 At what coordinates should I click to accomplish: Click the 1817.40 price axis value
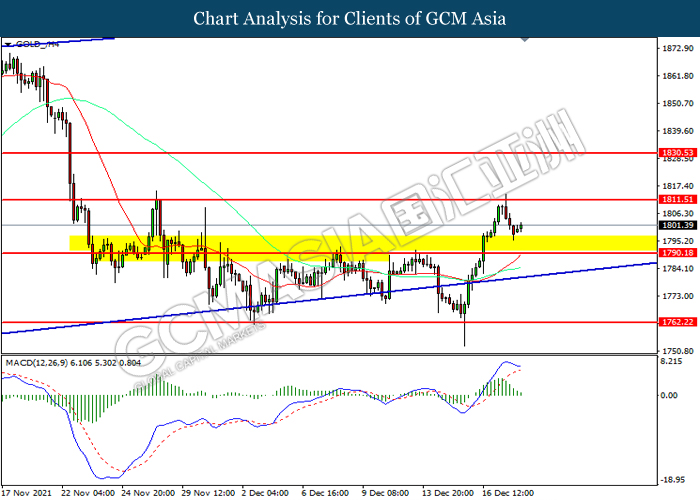(x=678, y=186)
